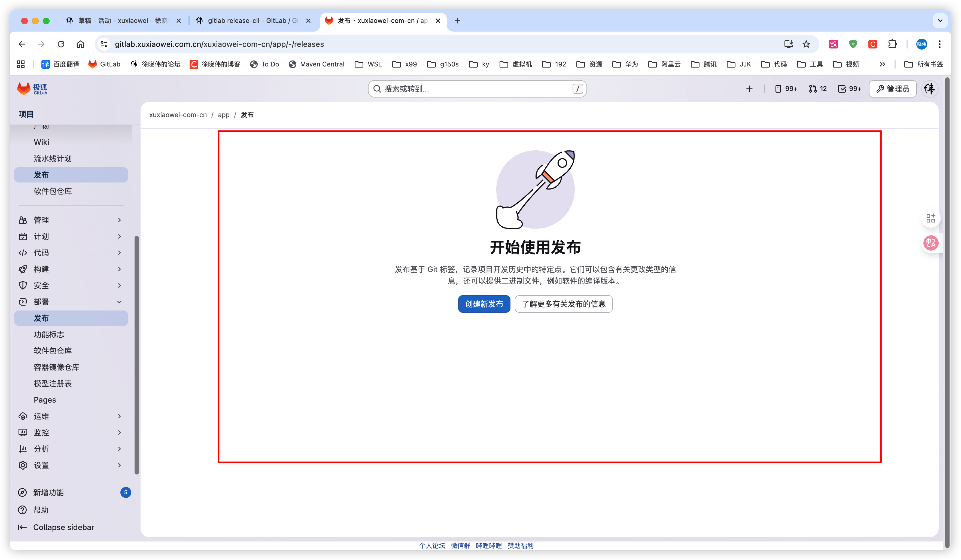Click the browser extensions puzzle icon
961x560 pixels.
point(892,44)
